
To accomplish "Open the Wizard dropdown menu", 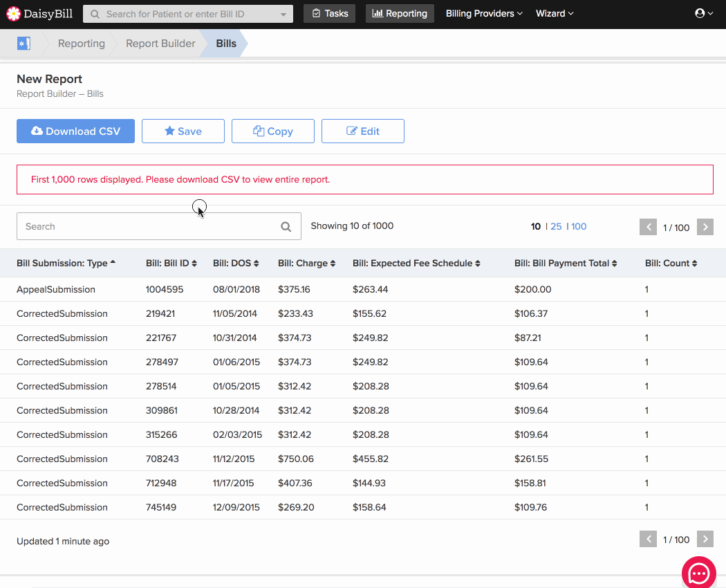I will [x=555, y=14].
